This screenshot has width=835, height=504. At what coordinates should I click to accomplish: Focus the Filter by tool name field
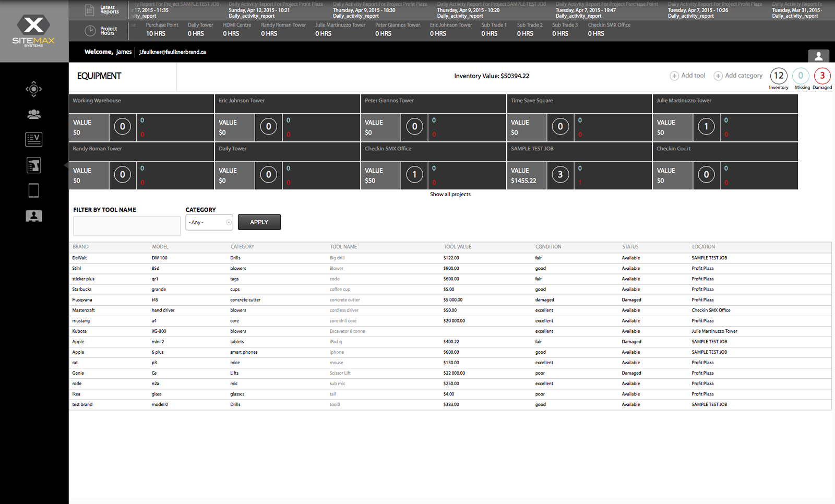pyautogui.click(x=127, y=226)
